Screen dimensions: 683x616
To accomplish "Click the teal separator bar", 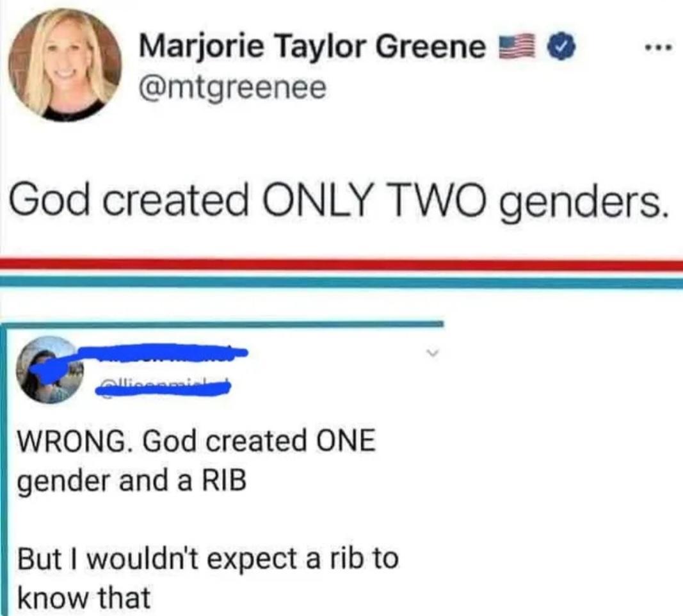I will [x=341, y=280].
